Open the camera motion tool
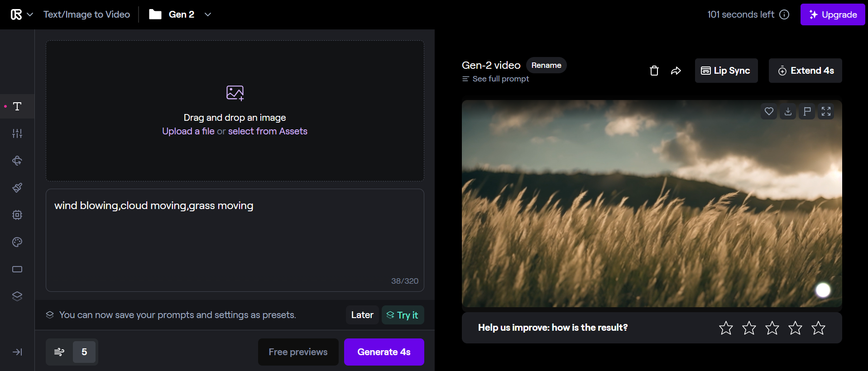This screenshot has width=868, height=371. pos(17,161)
